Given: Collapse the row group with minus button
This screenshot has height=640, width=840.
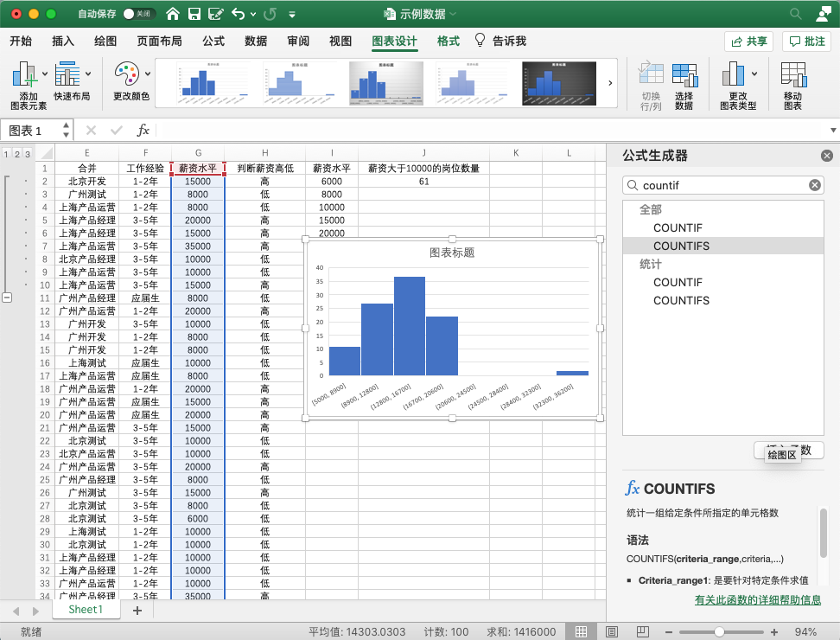Looking at the screenshot, I should coord(7,298).
